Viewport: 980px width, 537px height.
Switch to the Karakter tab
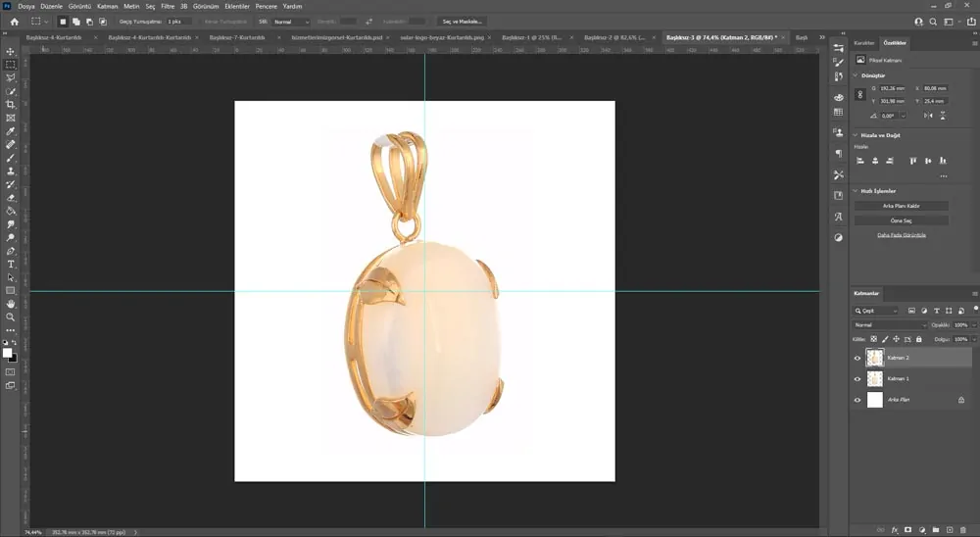864,43
